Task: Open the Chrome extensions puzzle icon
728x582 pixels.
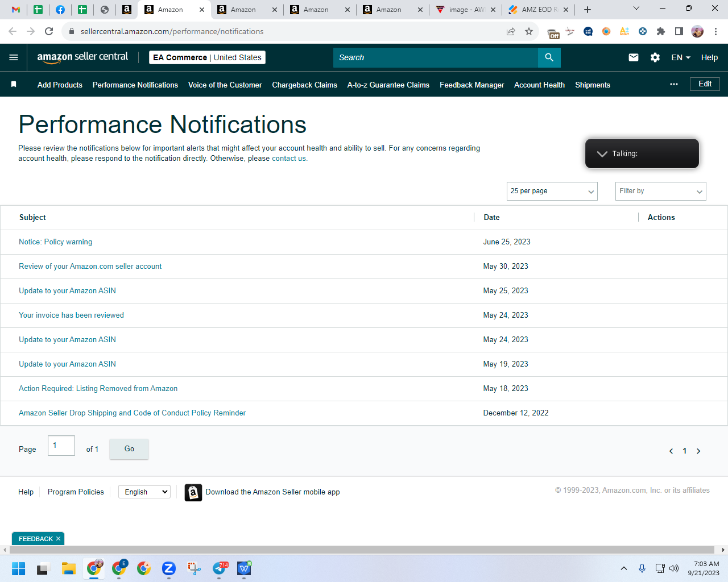Action: point(661,31)
